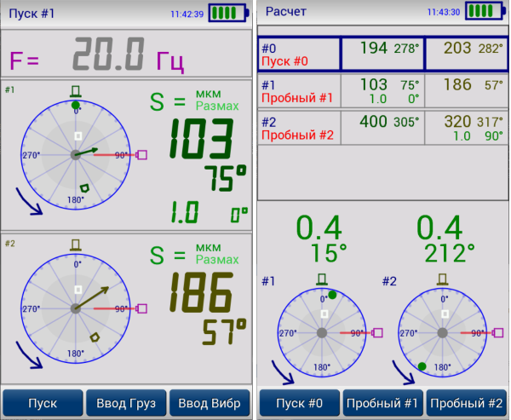Screen dimensions: 511x420
Task: Click correction dial #1 in Расчет screen
Action: pos(322,333)
